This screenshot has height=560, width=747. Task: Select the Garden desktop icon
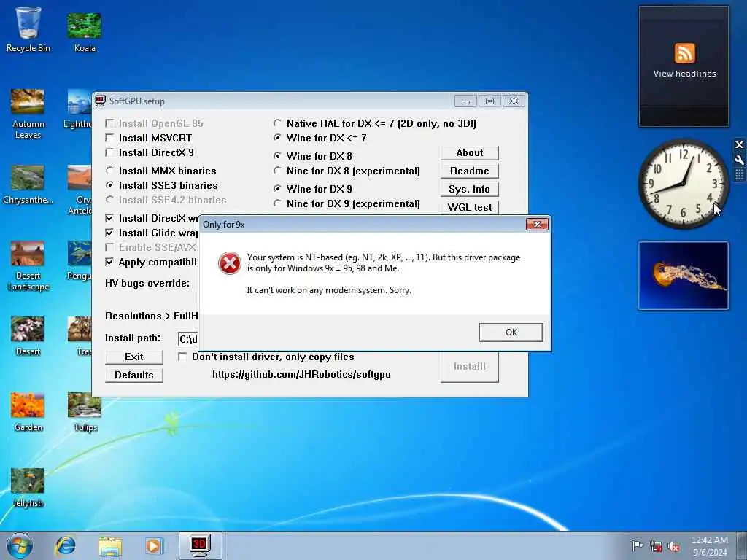pos(28,412)
